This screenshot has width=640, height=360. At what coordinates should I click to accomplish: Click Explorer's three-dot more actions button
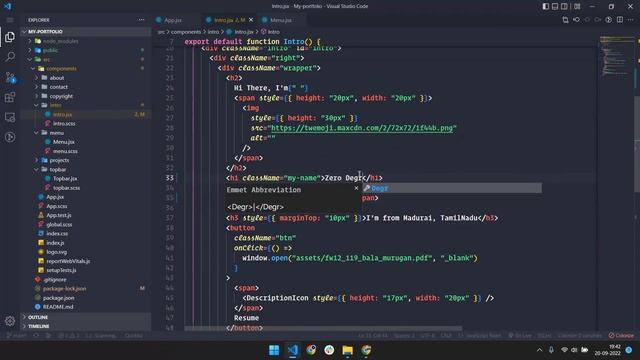[141, 20]
